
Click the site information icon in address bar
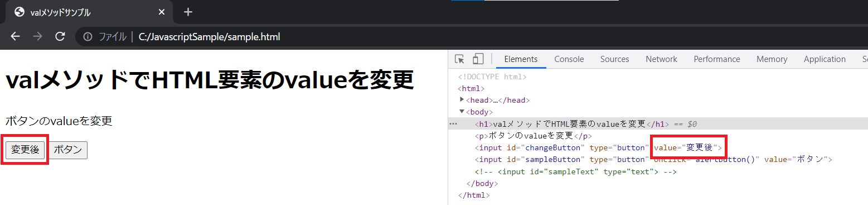[x=88, y=37]
